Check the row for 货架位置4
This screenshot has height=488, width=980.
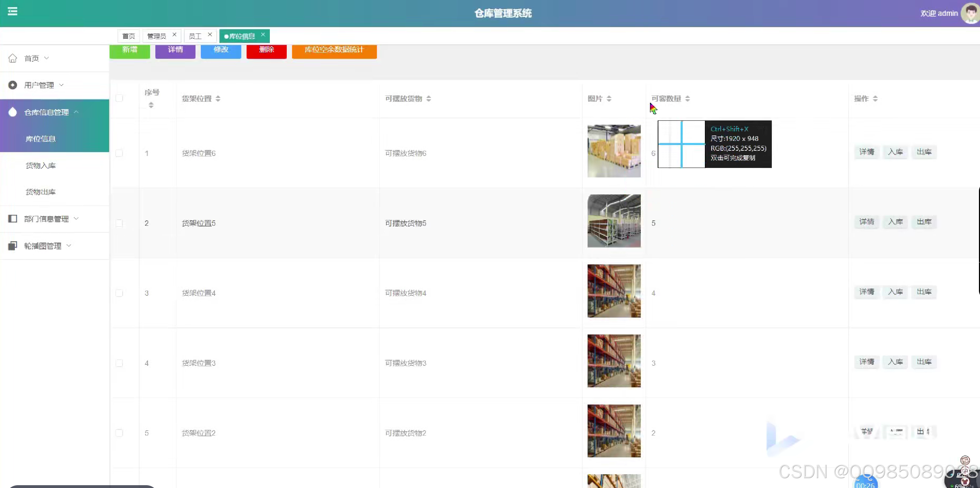[119, 293]
